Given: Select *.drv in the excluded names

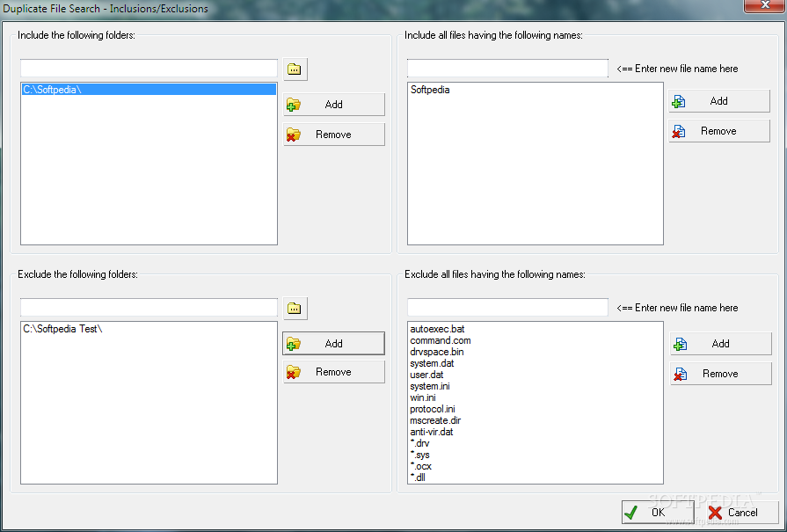Looking at the screenshot, I should [535, 444].
